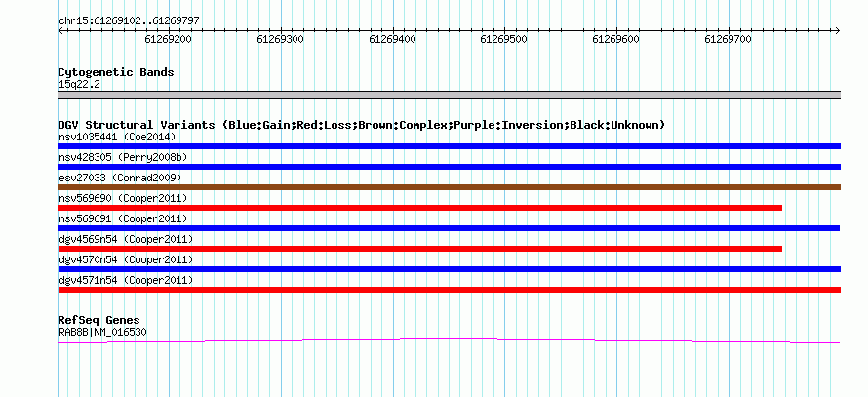Viewport: 868px width, 397px height.
Task: Click the Cytogenetic Bands track heading
Action: click(x=116, y=72)
